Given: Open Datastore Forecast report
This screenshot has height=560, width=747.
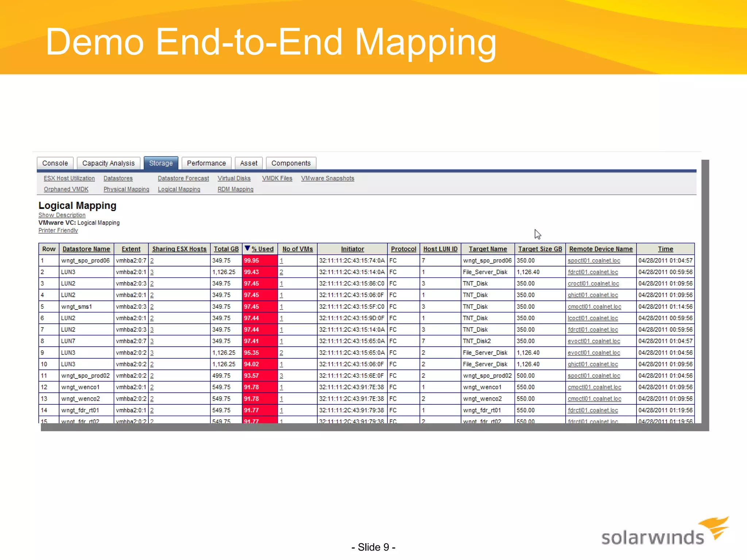Looking at the screenshot, I should coord(183,178).
